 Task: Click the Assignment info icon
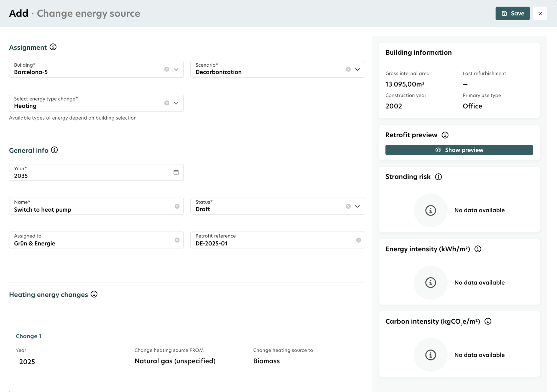coord(53,47)
